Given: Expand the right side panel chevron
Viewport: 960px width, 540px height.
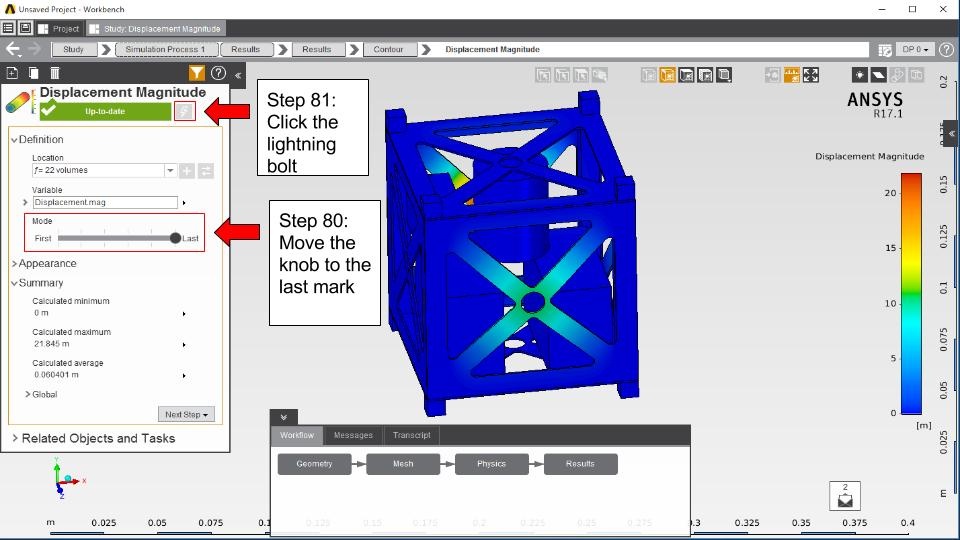Looking at the screenshot, I should click(x=951, y=133).
